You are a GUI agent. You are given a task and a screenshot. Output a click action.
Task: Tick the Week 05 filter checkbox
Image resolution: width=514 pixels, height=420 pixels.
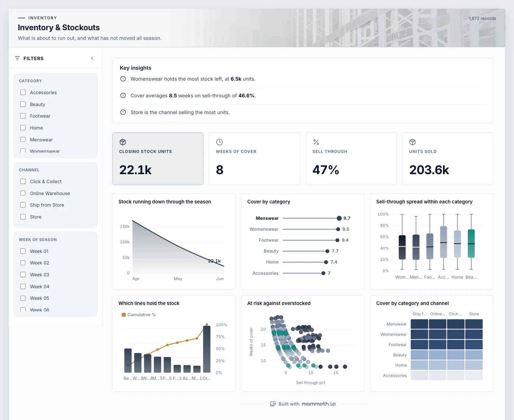click(x=23, y=298)
